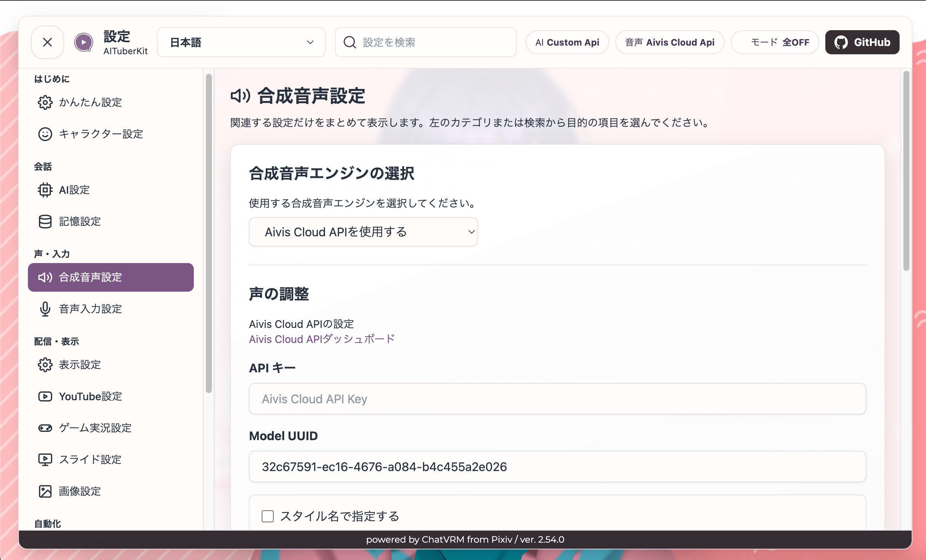
Task: Open the 画像設定 label in sidebar
Action: [80, 491]
